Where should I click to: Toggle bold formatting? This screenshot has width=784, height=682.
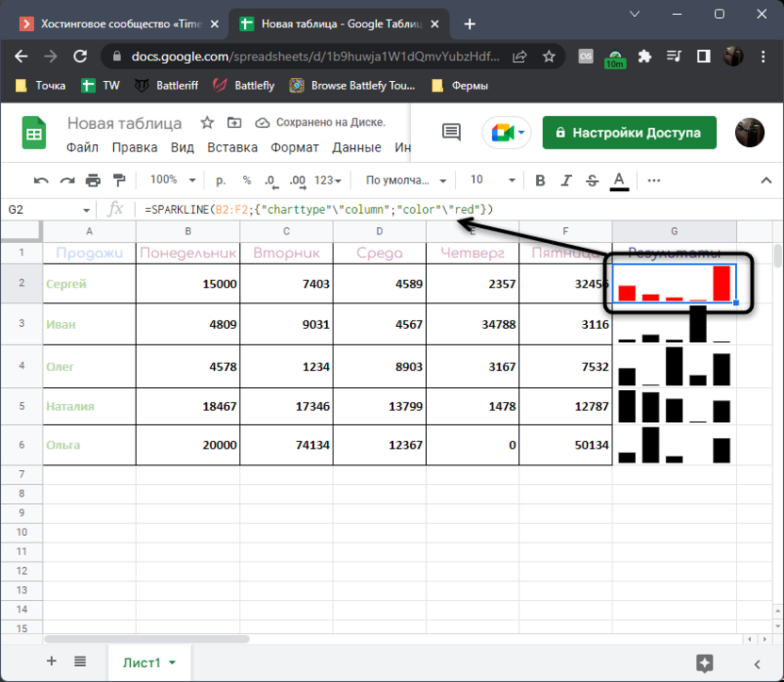(x=540, y=180)
